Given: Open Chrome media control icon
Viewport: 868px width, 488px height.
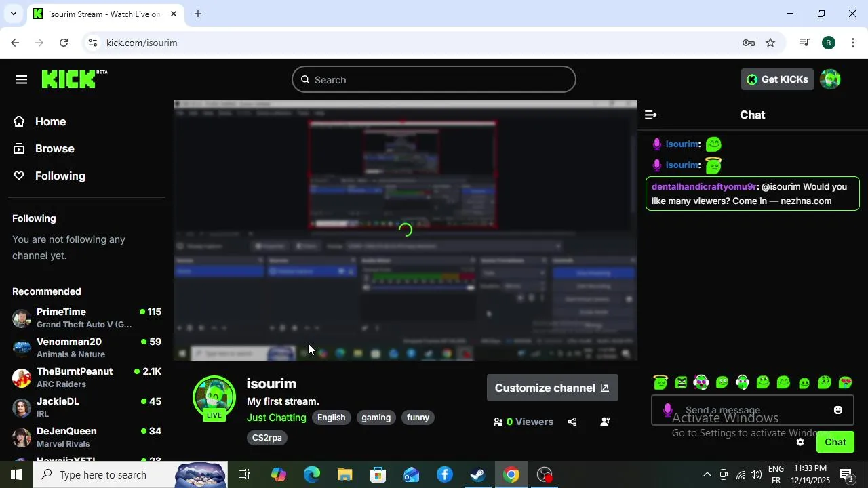Looking at the screenshot, I should pyautogui.click(x=804, y=43).
